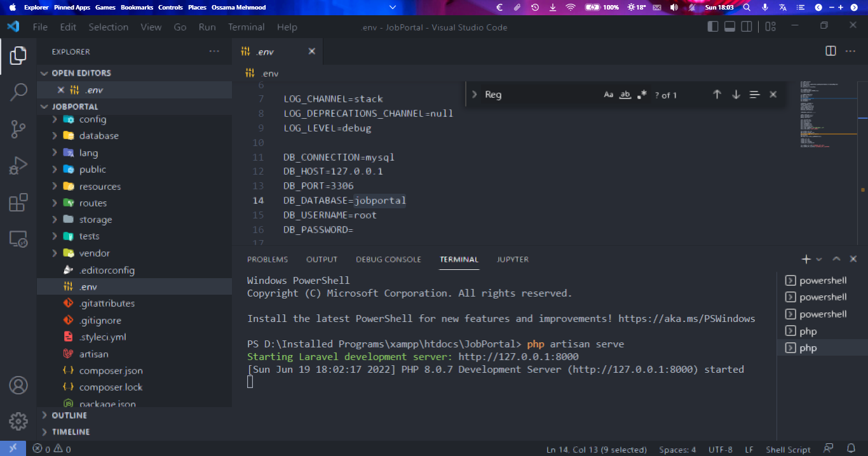Go to line via Ln 14, Col 13
868x456 pixels.
596,449
